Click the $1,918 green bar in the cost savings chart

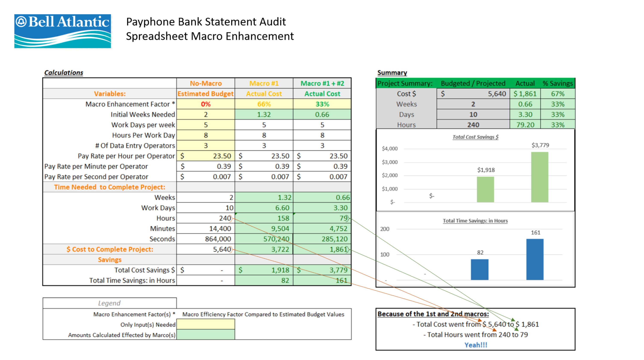(485, 189)
